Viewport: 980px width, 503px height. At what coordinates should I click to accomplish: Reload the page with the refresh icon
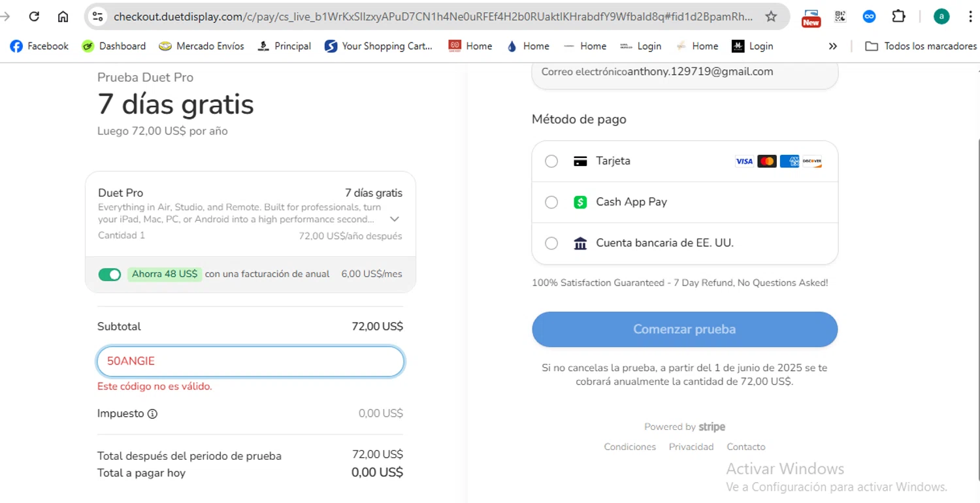tap(35, 16)
